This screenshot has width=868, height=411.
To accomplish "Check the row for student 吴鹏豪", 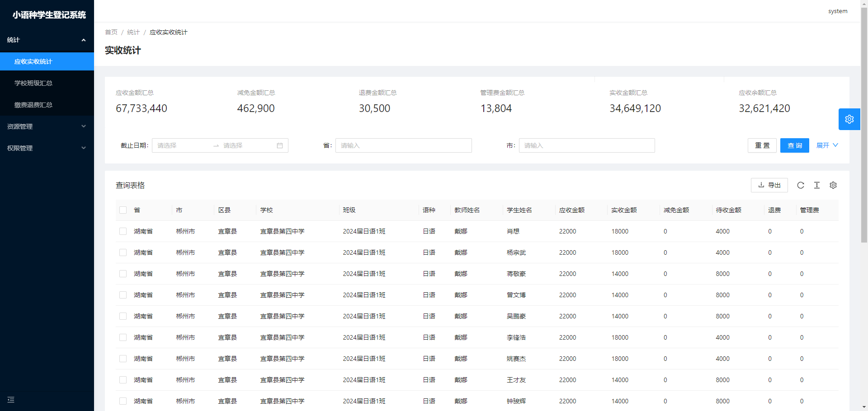I will tap(123, 316).
